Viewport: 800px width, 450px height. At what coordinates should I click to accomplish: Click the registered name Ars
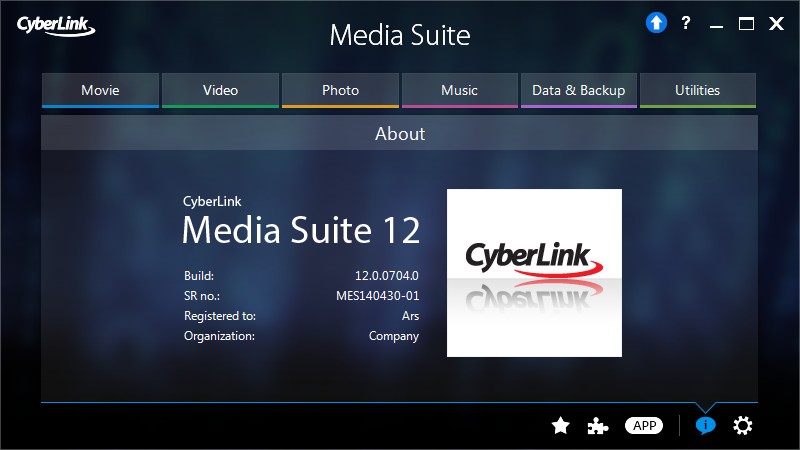410,316
